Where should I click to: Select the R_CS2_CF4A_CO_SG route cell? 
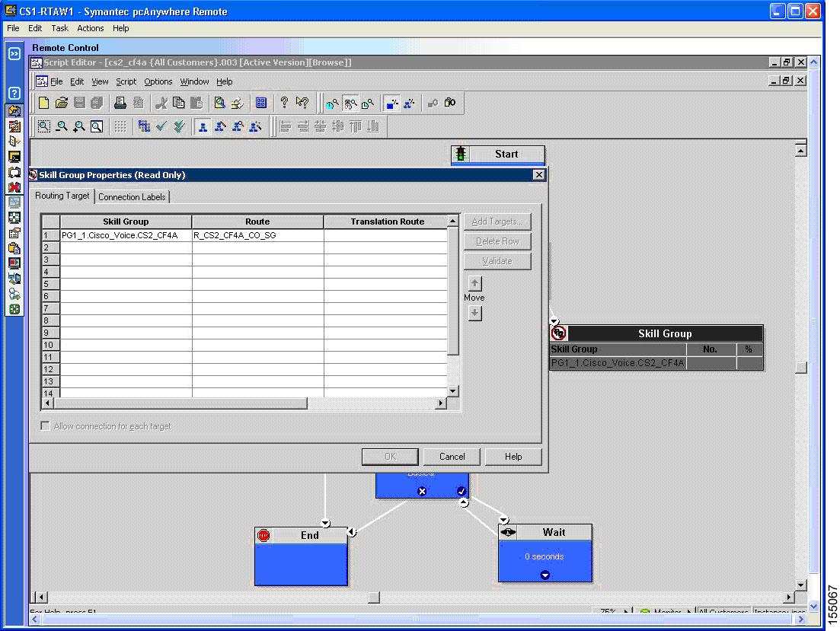[x=257, y=235]
